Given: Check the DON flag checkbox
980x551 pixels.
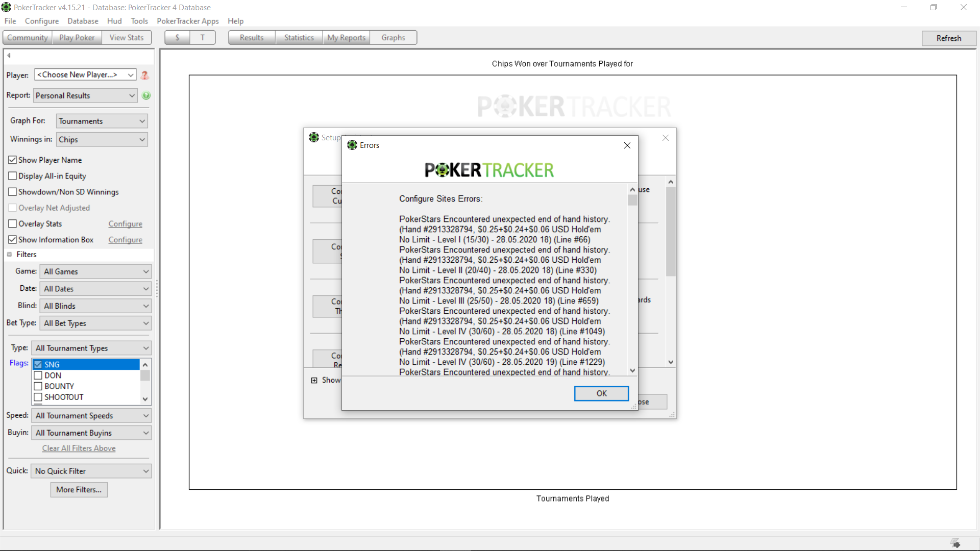Looking at the screenshot, I should 38,375.
